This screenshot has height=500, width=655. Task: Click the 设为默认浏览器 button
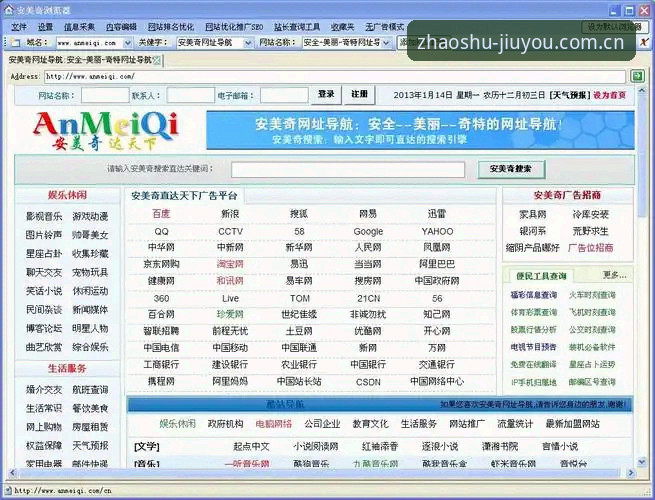click(x=614, y=27)
